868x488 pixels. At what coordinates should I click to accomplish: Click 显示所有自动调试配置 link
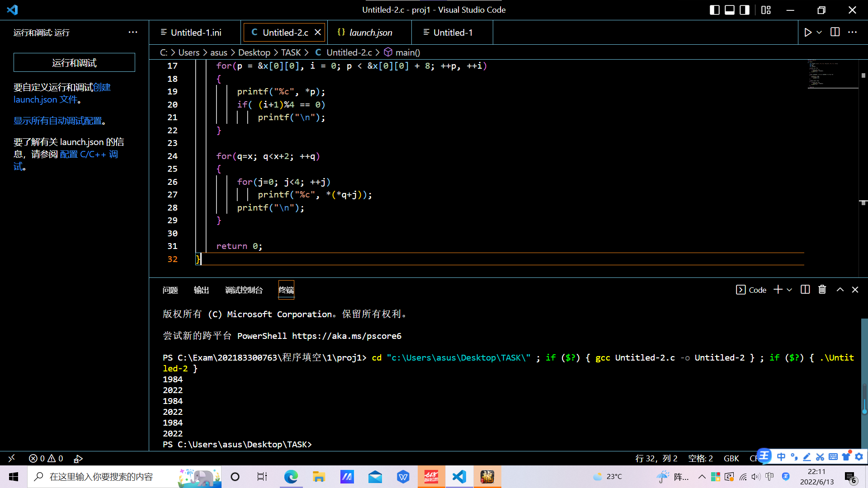pos(57,121)
